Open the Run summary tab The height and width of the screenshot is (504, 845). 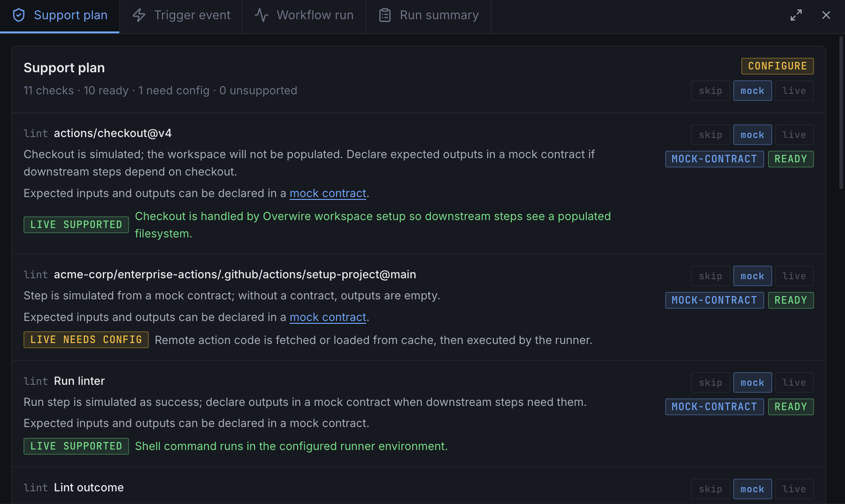[x=429, y=15]
